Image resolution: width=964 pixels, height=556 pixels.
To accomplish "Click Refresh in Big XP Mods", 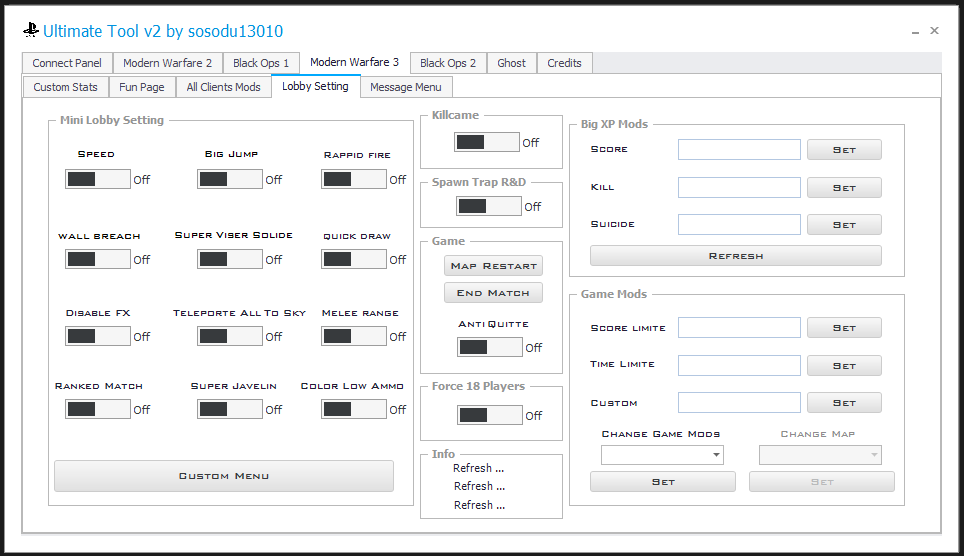I will 736,256.
